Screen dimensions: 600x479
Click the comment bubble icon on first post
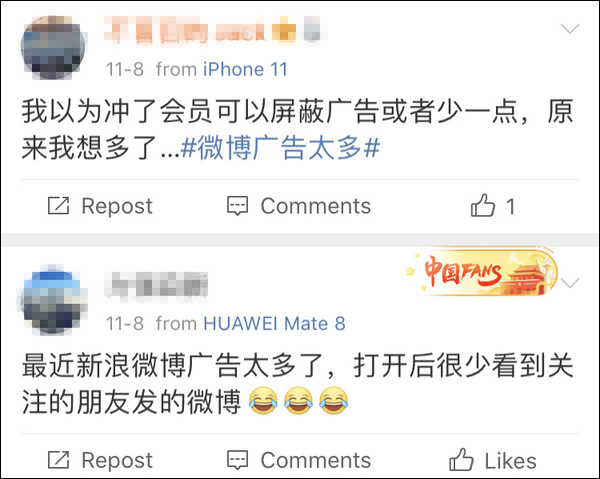pos(237,206)
